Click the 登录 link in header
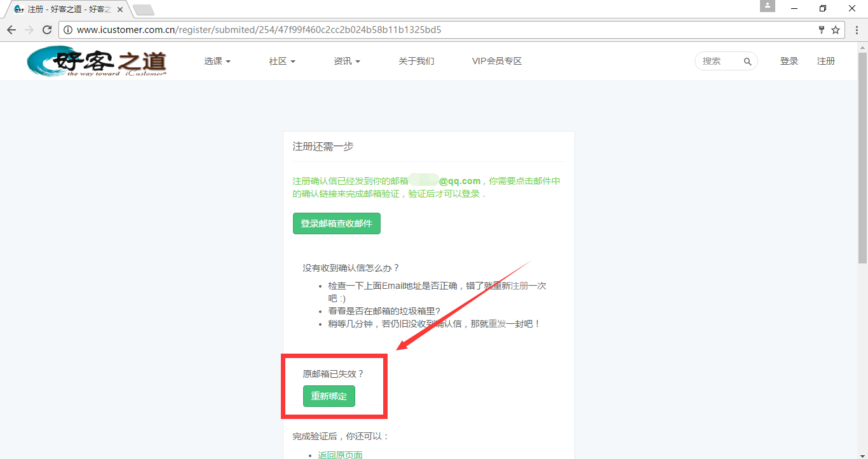Screen dimensions: 868x459 (789, 62)
